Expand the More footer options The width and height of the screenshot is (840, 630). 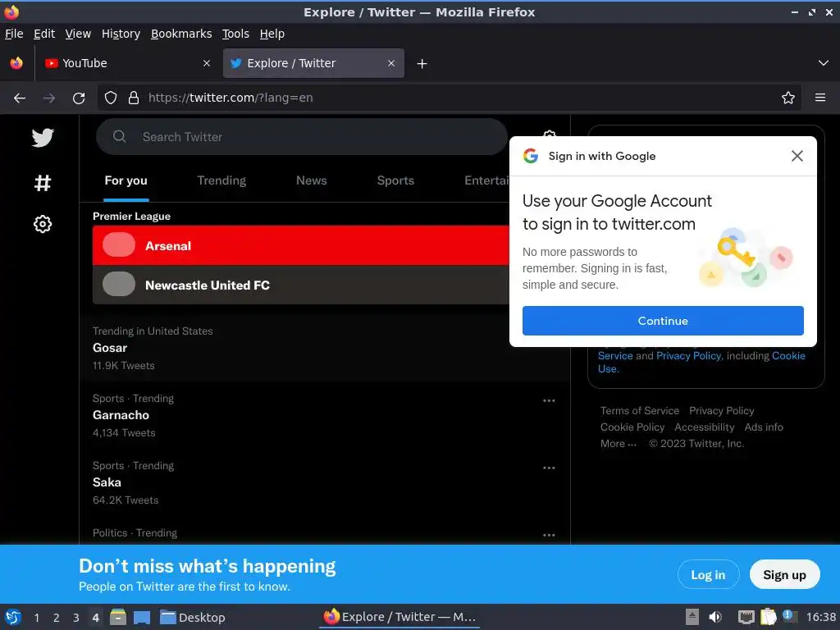point(619,444)
